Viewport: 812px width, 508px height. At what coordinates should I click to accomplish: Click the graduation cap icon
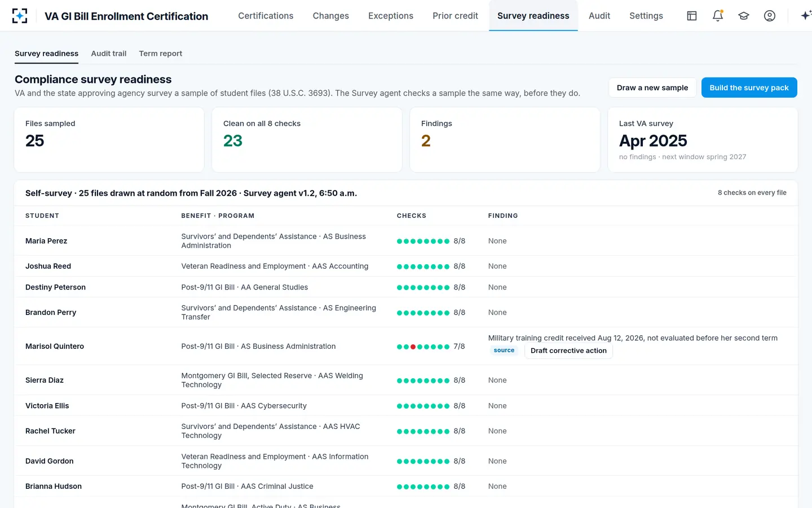744,16
